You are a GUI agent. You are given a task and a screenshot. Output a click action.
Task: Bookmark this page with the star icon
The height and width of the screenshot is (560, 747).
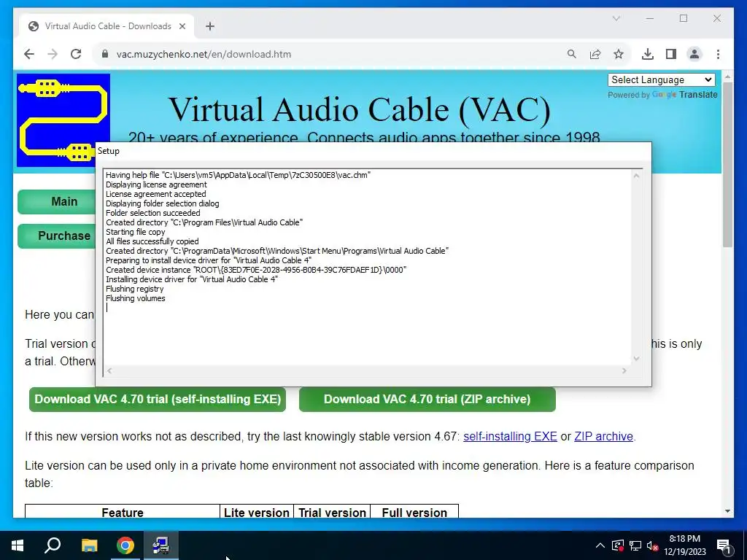(x=619, y=54)
